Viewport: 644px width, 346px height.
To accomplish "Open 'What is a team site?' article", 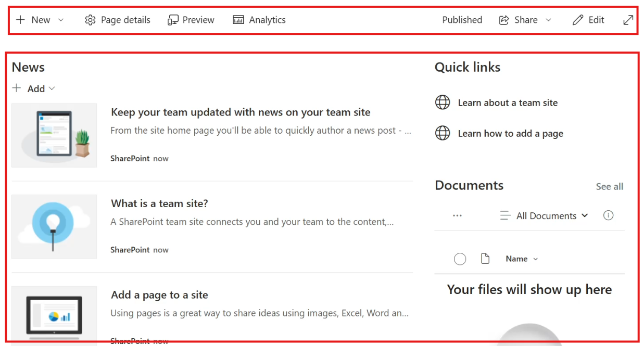I will (159, 203).
